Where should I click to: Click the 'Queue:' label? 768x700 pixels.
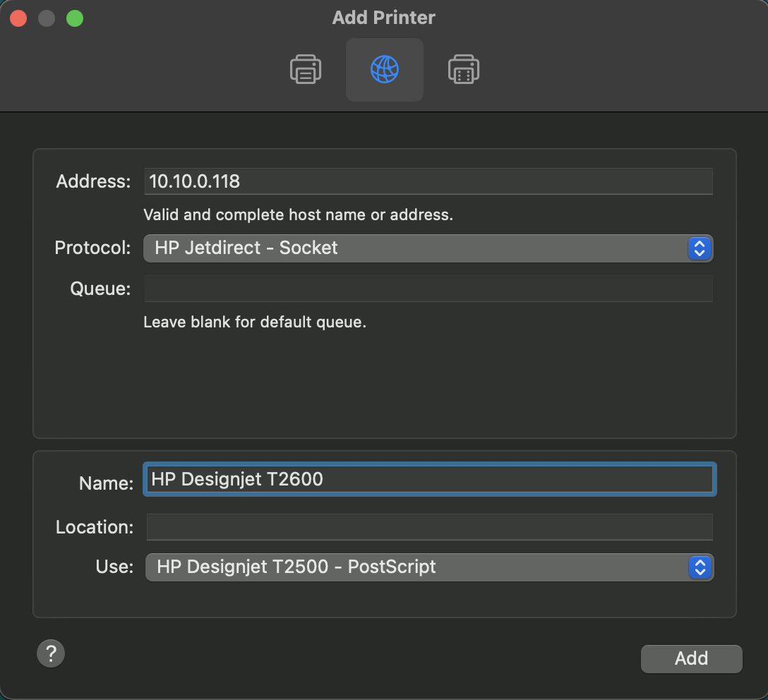point(100,289)
